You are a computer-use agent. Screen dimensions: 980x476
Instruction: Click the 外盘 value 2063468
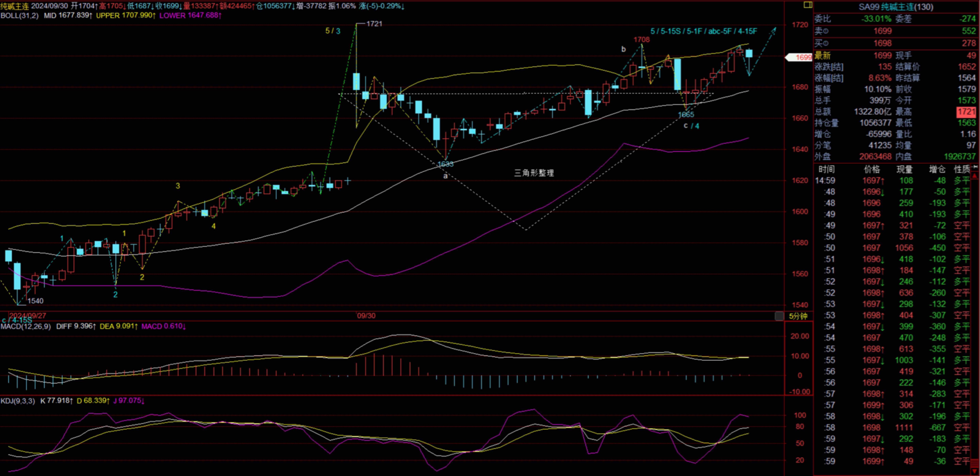[875, 156]
